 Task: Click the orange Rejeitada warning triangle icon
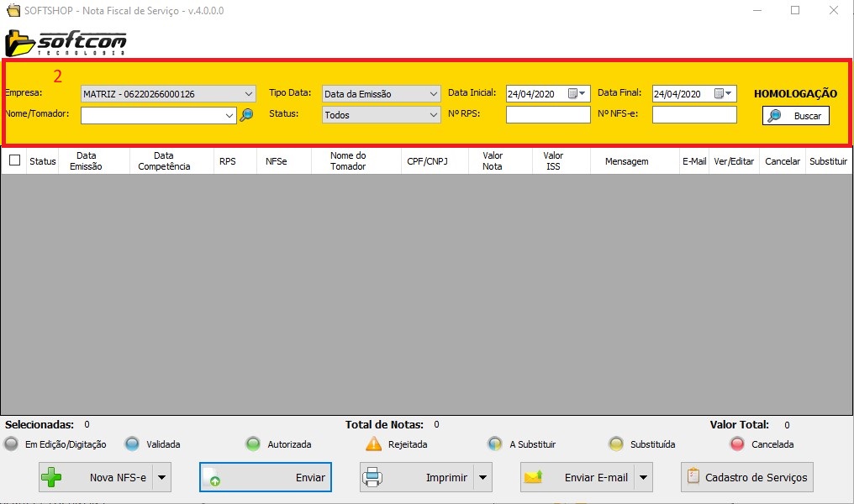coord(373,444)
